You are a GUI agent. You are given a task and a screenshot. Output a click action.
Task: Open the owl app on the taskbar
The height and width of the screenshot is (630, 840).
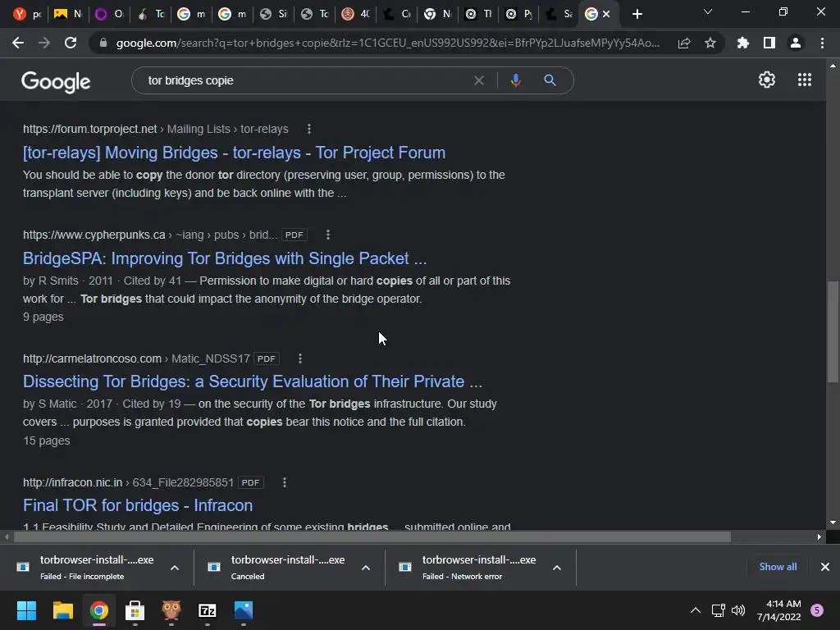tap(171, 610)
